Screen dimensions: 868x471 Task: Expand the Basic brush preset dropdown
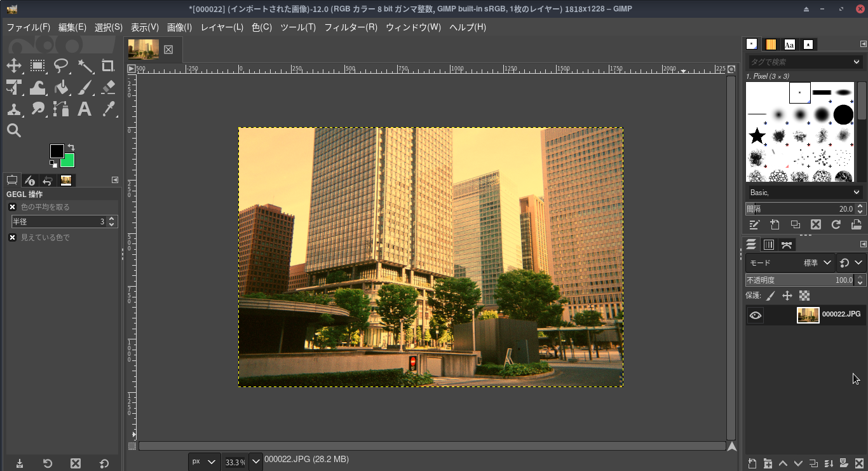coord(804,192)
